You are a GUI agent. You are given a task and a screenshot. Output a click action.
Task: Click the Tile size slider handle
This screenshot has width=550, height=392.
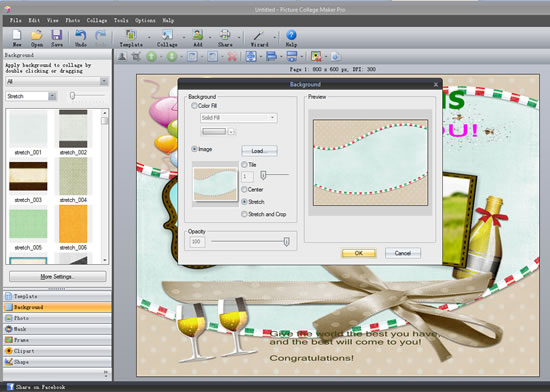click(263, 174)
